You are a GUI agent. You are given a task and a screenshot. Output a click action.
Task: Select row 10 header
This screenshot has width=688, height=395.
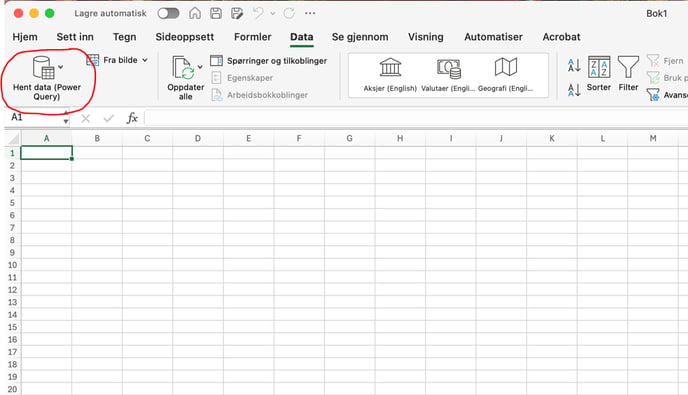[x=12, y=265]
